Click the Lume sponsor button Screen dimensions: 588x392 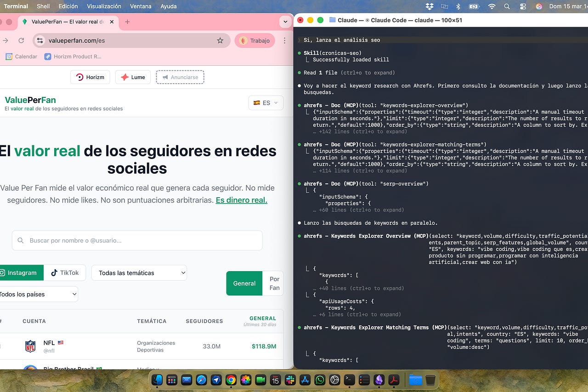pos(133,77)
